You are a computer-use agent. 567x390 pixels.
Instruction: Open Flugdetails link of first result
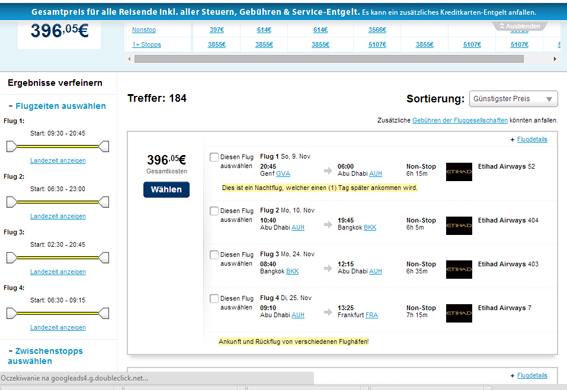(x=532, y=140)
